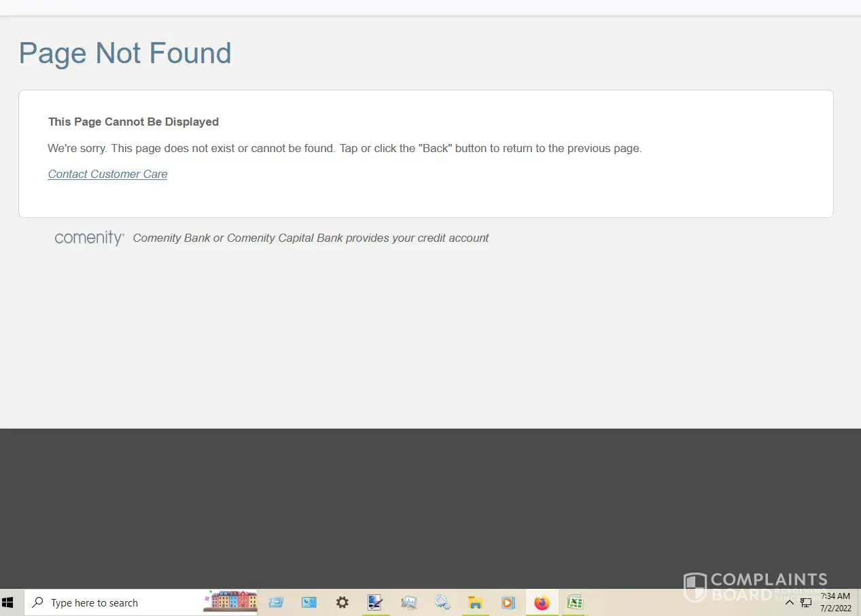The height and width of the screenshot is (616, 861).
Task: Click the Contact Customer Care link
Action: click(x=107, y=174)
